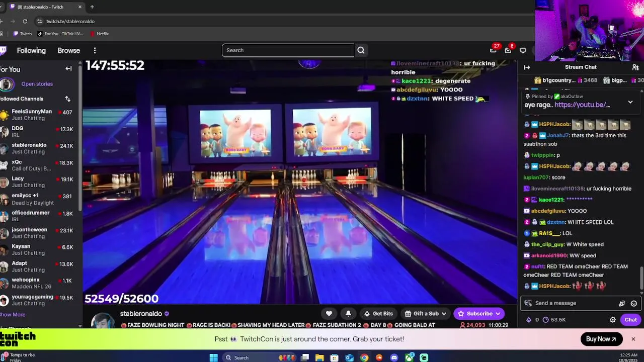Screen dimensions: 644x362
Task: Open File Explorer from the taskbar
Action: coord(319,357)
